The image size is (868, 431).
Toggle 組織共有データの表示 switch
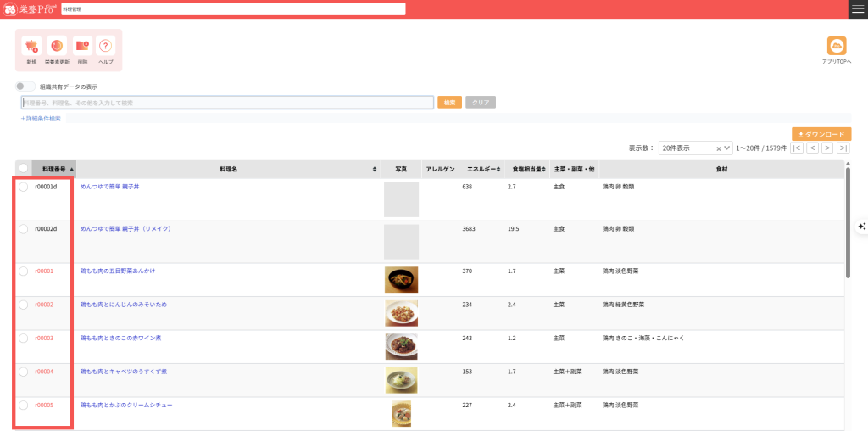click(x=26, y=87)
